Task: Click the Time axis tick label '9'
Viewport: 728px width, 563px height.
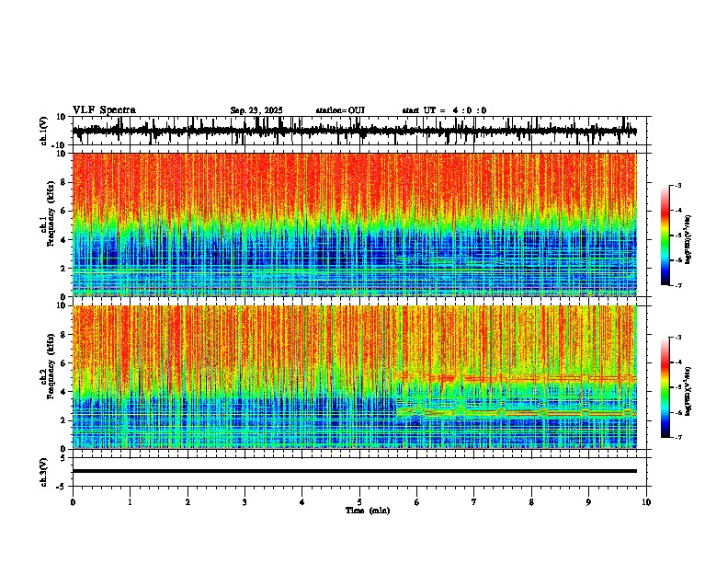Action: coord(588,502)
